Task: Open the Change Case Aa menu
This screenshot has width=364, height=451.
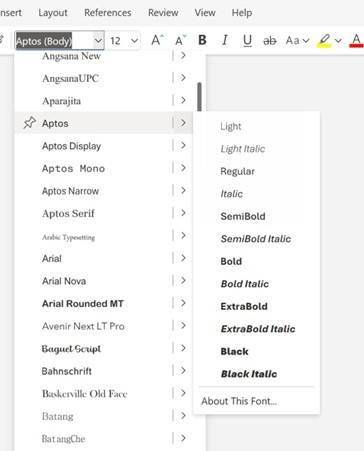Action: (x=297, y=41)
